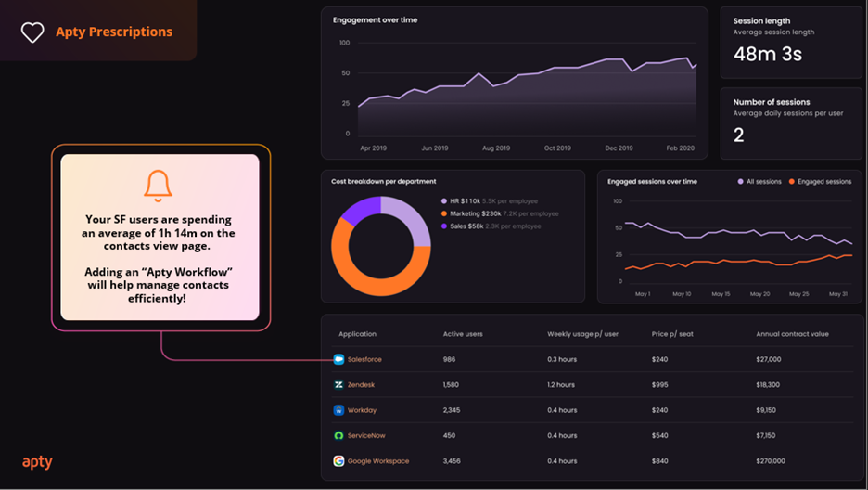Image resolution: width=868 pixels, height=490 pixels.
Task: Click Zendesk contract value $18,300
Action: coord(767,385)
